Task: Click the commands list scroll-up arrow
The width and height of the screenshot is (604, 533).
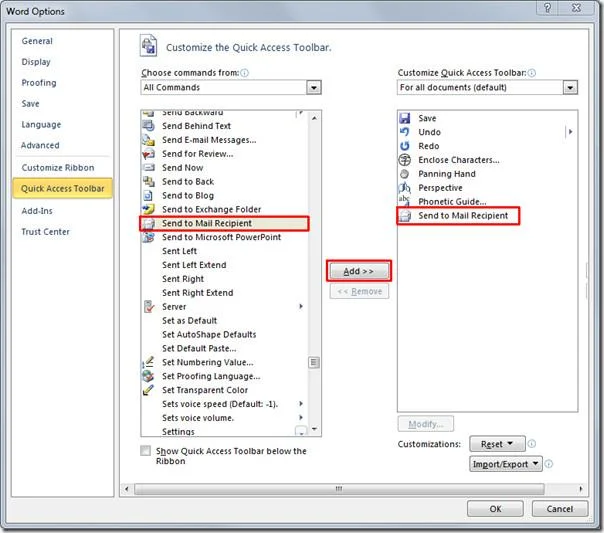Action: [x=314, y=118]
